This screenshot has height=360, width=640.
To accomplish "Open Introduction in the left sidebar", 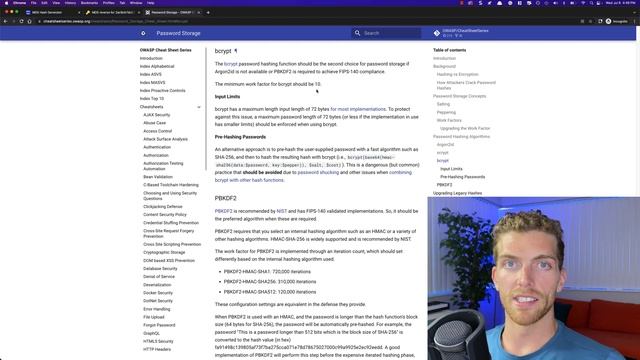I will click(x=151, y=58).
